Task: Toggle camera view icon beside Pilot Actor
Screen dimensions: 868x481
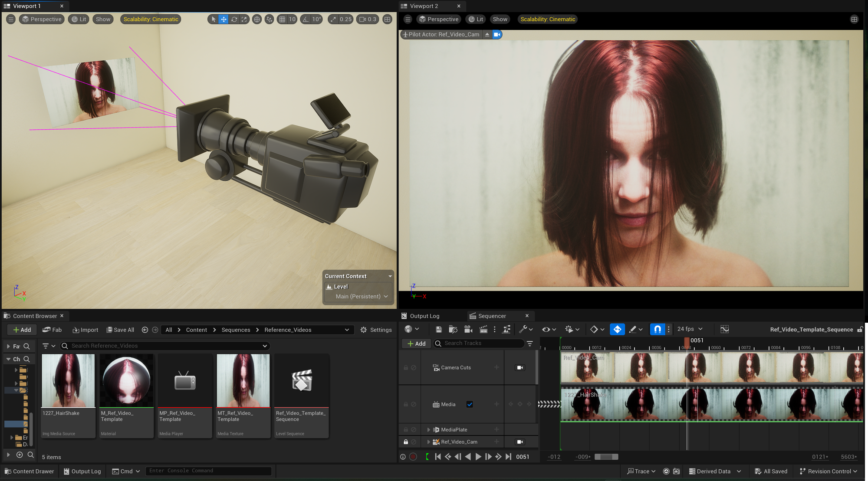Action: point(497,34)
